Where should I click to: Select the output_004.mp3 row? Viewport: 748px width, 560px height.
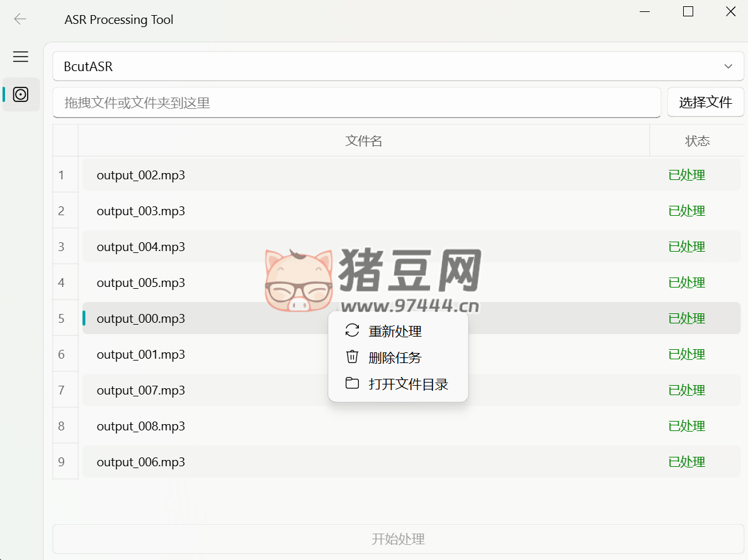click(141, 247)
